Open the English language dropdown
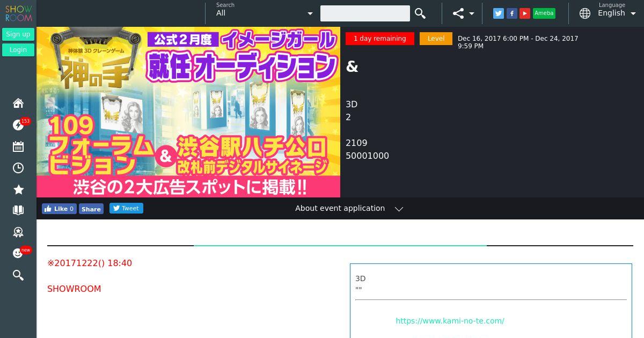 point(617,13)
